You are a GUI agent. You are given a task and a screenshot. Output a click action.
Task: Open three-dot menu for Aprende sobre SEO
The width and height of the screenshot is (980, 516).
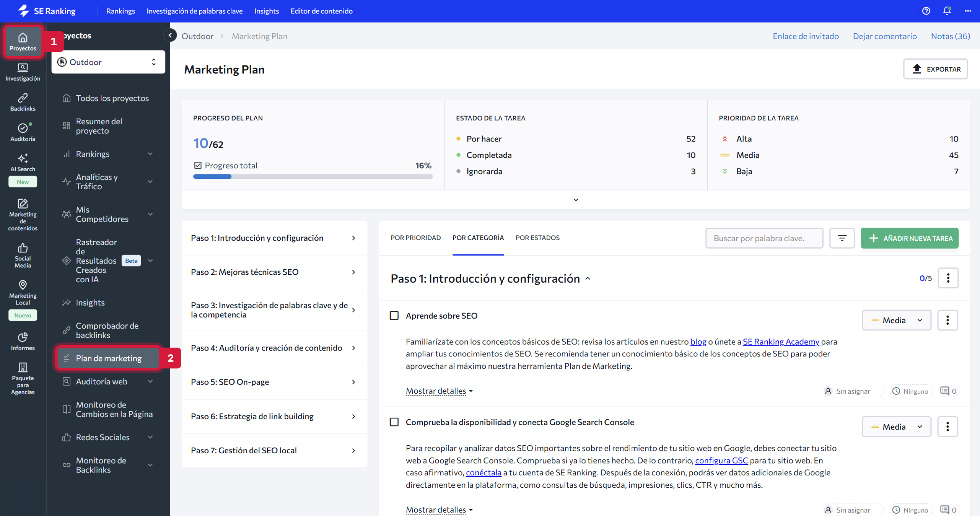pos(947,320)
